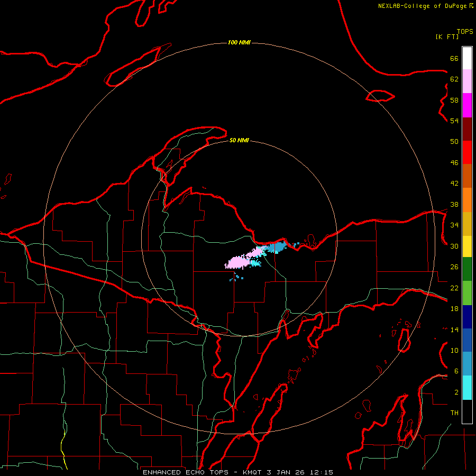Select the light green 22 legend color
This screenshot has width=476, height=476.
[467, 293]
